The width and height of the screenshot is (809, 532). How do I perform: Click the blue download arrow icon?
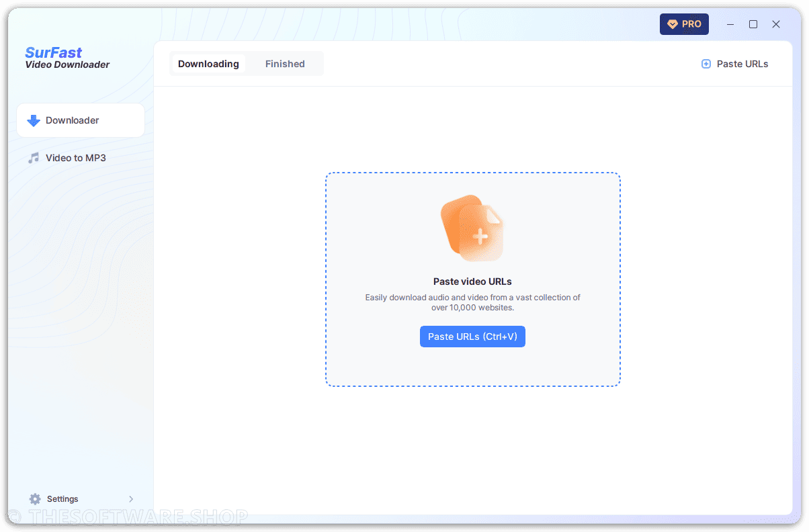click(34, 121)
